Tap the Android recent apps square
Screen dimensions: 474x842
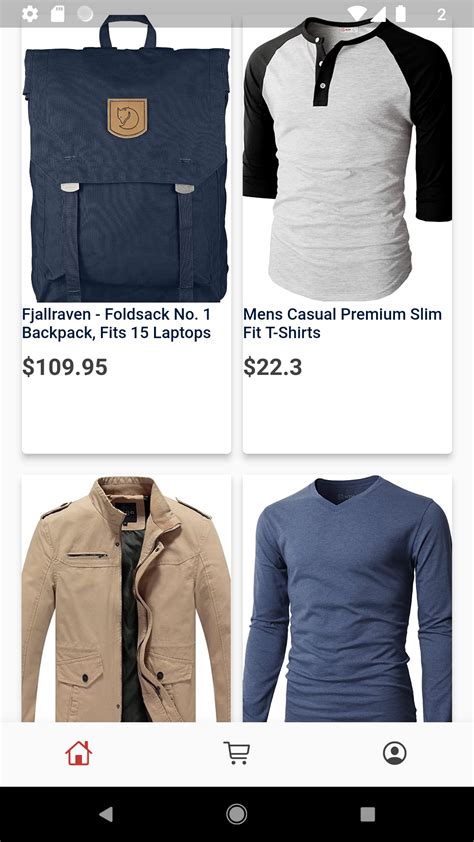click(368, 815)
